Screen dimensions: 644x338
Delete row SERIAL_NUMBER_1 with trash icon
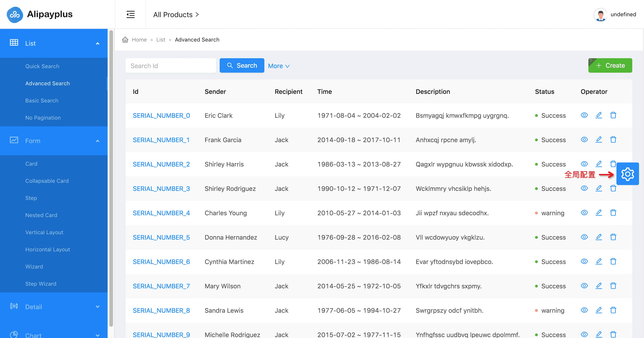click(x=613, y=139)
